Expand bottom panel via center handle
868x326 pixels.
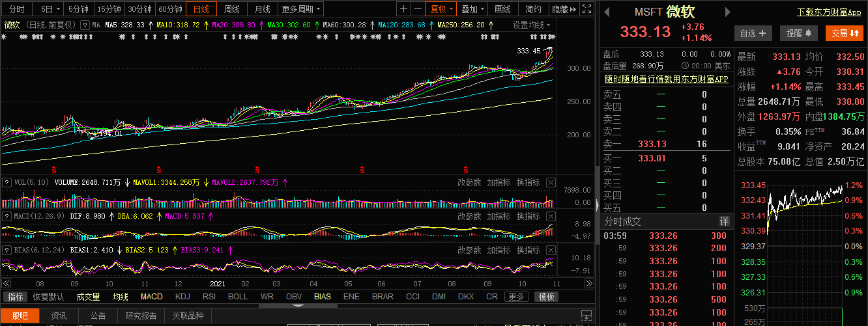[x=298, y=305]
